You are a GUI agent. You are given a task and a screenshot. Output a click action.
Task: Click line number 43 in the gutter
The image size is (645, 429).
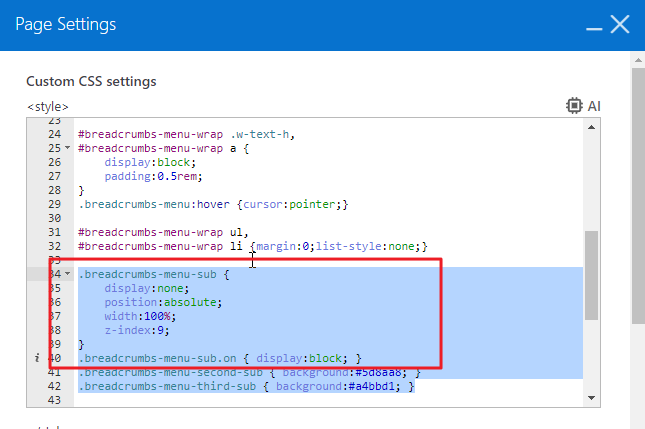[54, 400]
